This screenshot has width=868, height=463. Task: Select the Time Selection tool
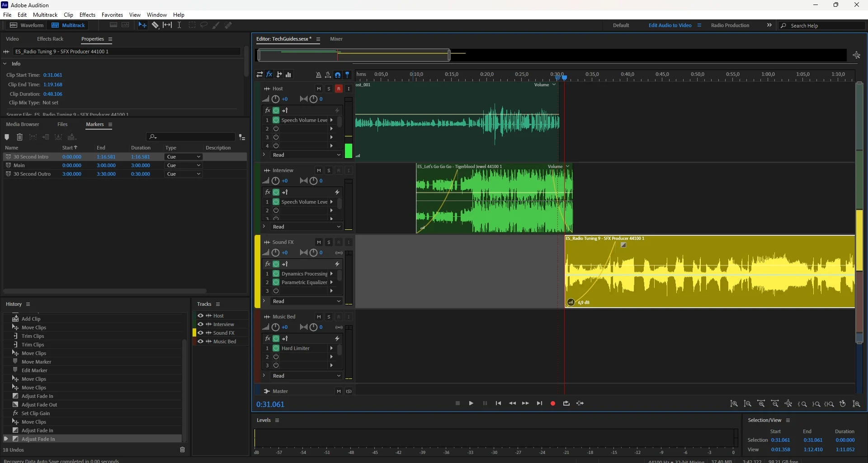(x=179, y=25)
